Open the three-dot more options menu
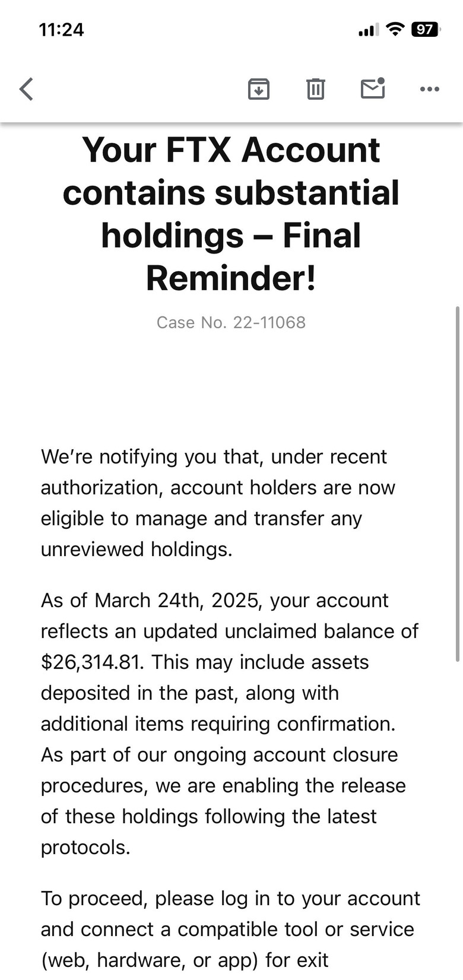This screenshot has height=980, width=463. click(430, 89)
